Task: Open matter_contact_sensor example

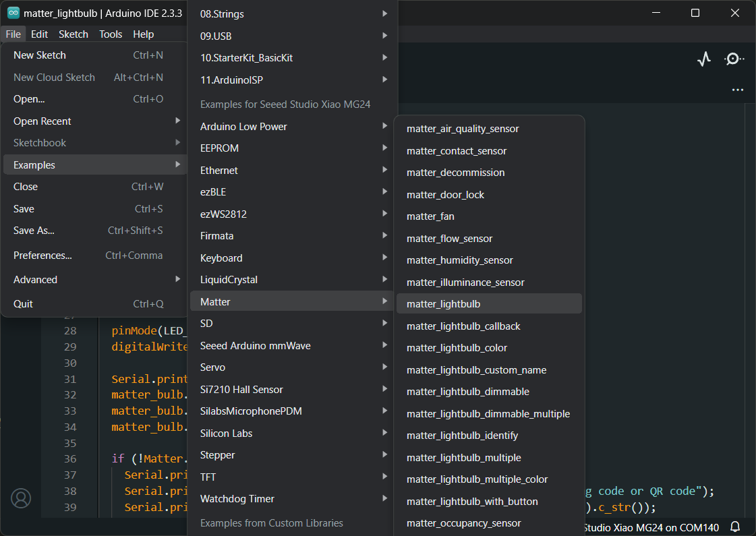Action: [489, 151]
